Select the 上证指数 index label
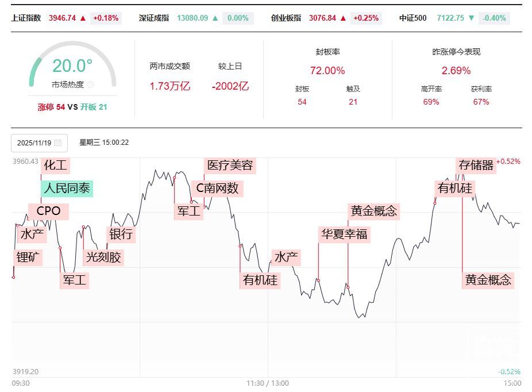The height and width of the screenshot is (392, 532). pos(26,18)
